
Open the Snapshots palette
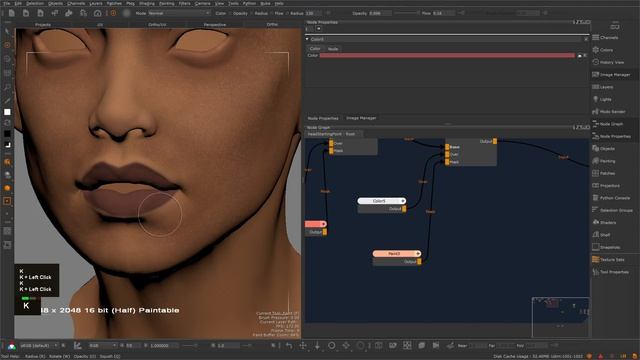[x=607, y=247]
